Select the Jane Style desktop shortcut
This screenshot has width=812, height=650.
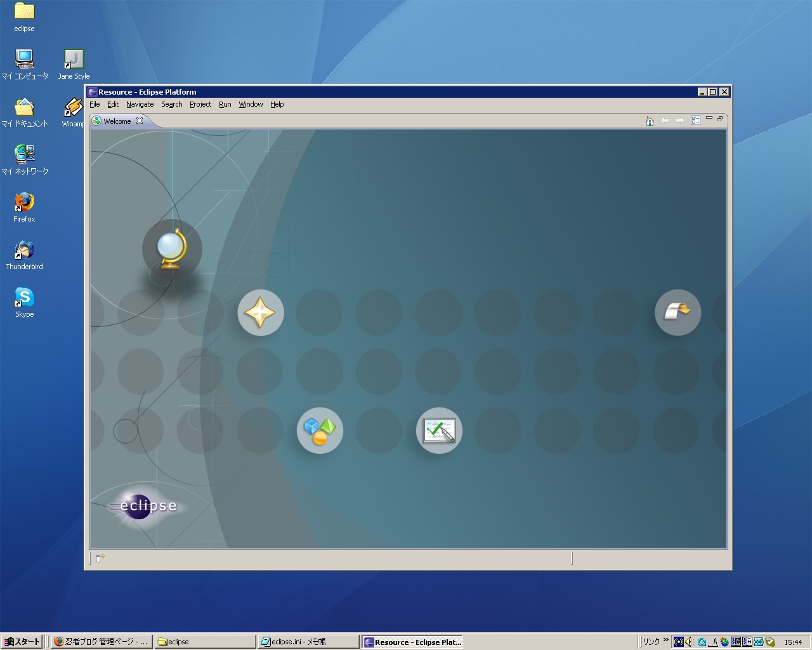point(74,65)
